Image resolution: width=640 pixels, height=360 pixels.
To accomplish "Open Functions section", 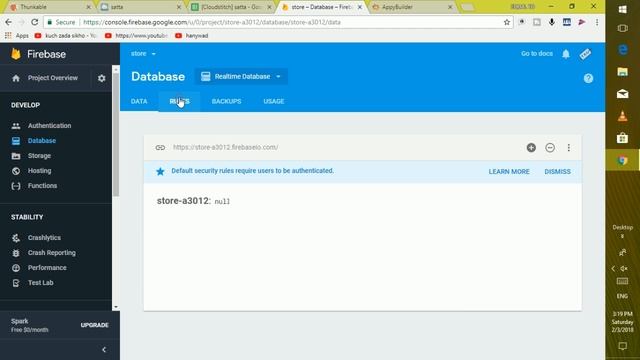I will tap(42, 186).
